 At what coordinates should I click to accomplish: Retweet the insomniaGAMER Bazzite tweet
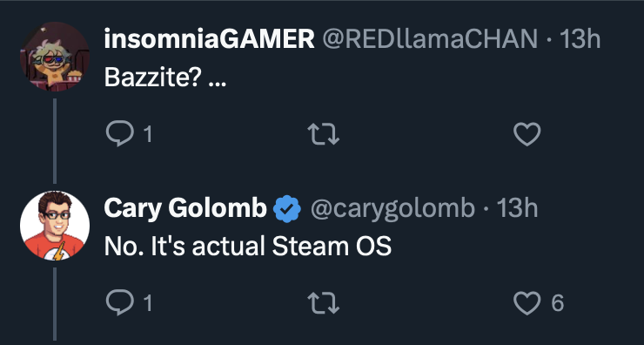pos(323,134)
